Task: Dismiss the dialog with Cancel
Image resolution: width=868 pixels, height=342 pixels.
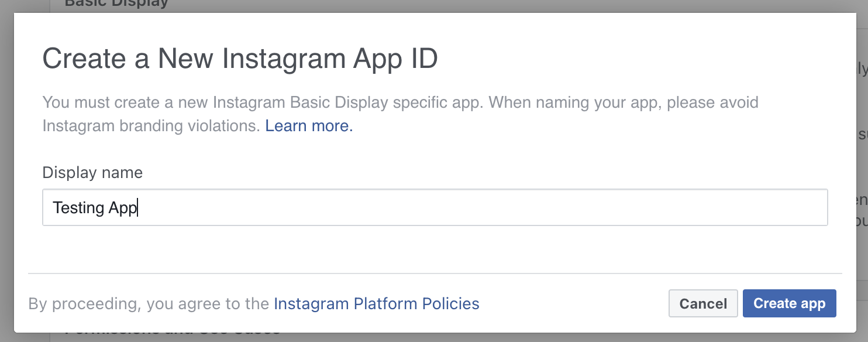Action: [703, 303]
